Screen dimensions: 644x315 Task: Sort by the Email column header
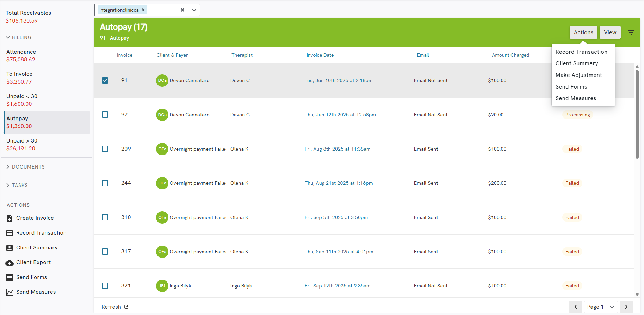click(423, 55)
